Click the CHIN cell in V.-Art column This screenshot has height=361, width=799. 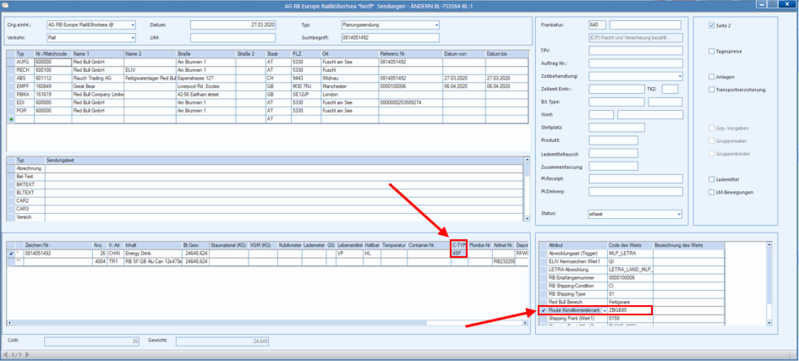(x=115, y=253)
